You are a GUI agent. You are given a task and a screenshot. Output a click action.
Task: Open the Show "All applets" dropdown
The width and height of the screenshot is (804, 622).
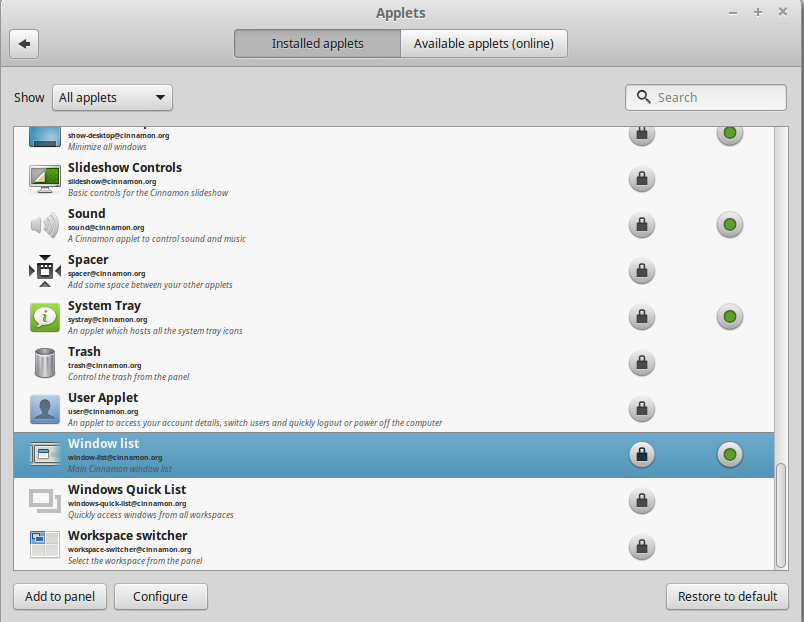point(112,97)
